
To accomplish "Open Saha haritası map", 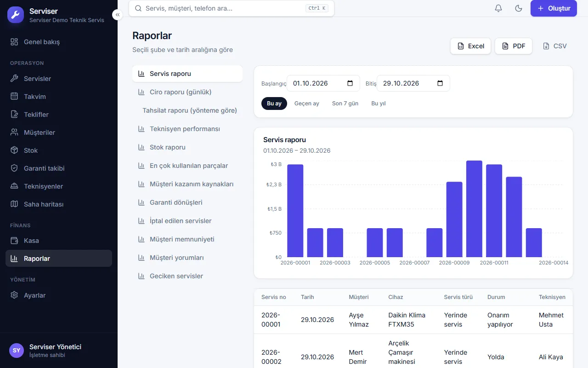I will [59, 204].
